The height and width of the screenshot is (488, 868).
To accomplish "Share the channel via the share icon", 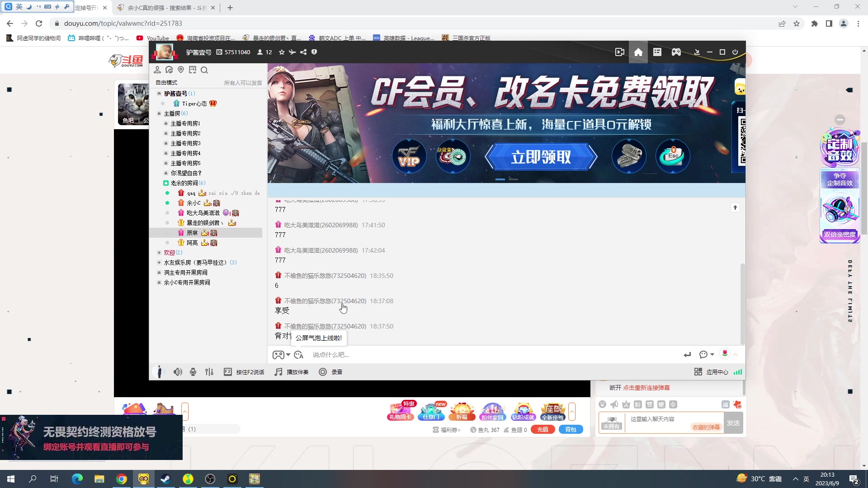I will point(303,52).
